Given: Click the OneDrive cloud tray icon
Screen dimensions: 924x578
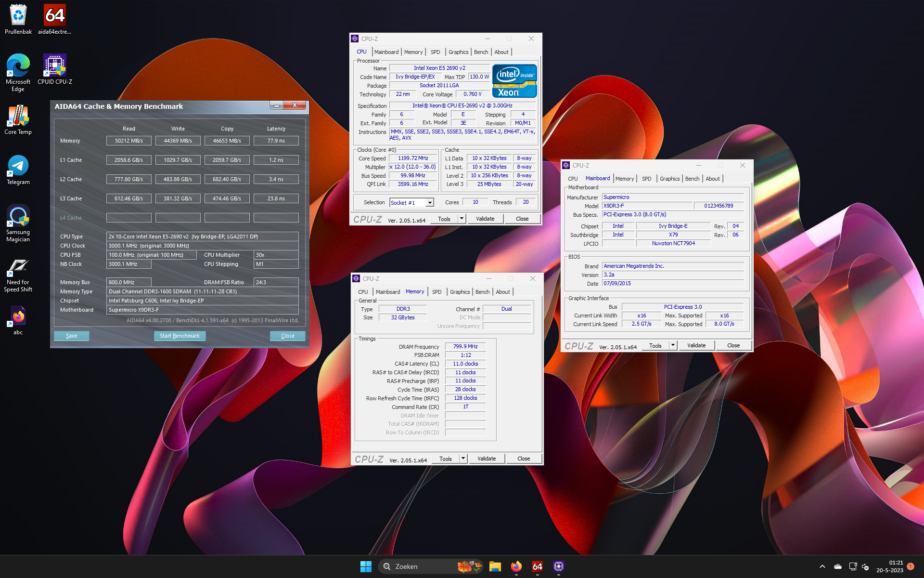Looking at the screenshot, I should pos(838,566).
